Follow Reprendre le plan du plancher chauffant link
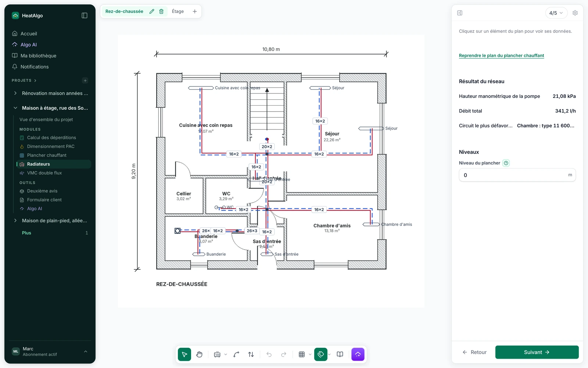 [x=501, y=56]
